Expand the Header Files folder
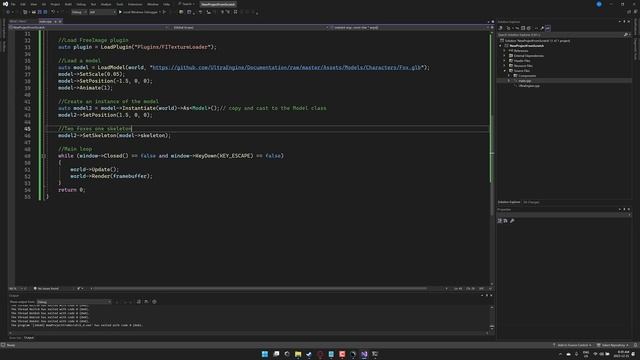The width and height of the screenshot is (640, 360). click(504, 61)
